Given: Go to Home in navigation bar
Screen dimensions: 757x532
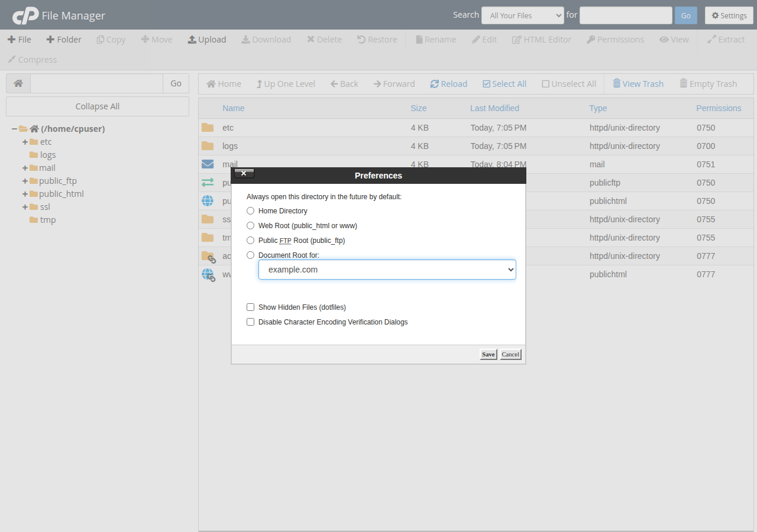Looking at the screenshot, I should point(224,84).
